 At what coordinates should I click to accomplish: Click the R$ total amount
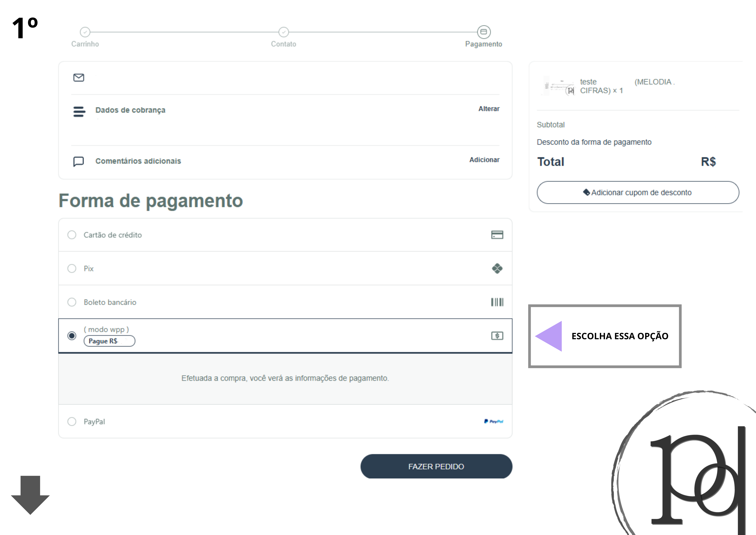[708, 162]
